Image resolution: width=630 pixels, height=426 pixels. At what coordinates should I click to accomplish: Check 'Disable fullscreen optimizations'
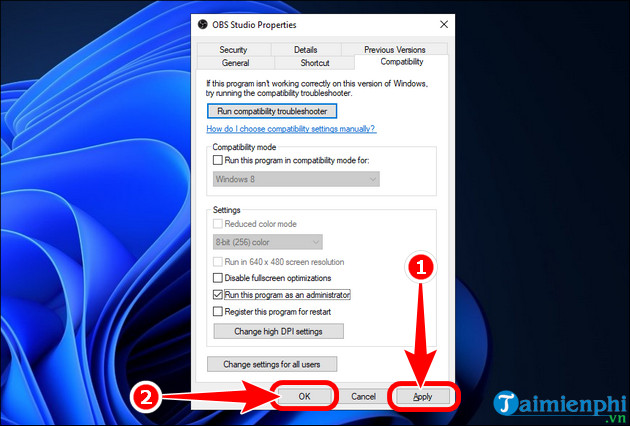click(217, 278)
